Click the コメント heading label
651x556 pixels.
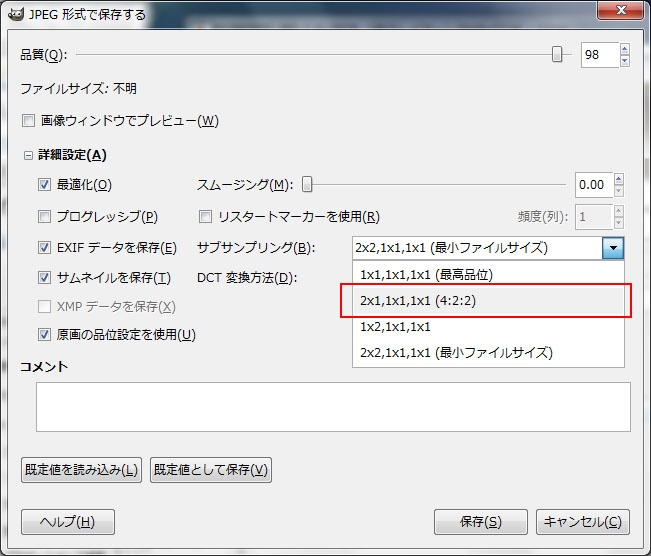click(44, 367)
